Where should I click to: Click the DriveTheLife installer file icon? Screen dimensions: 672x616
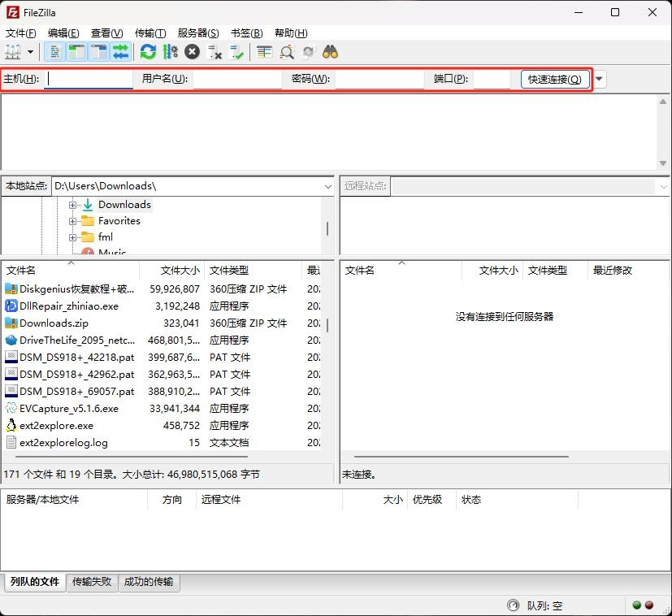(x=11, y=341)
